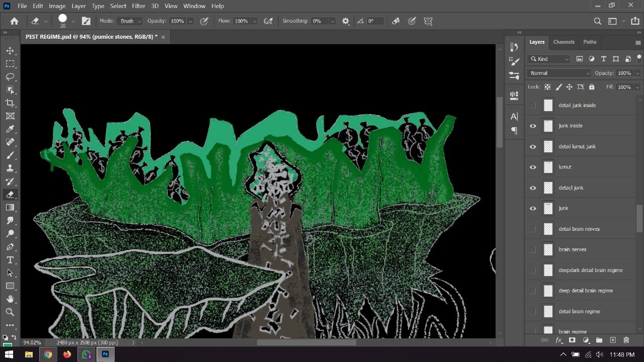Click the Home button in options bar

(14, 21)
